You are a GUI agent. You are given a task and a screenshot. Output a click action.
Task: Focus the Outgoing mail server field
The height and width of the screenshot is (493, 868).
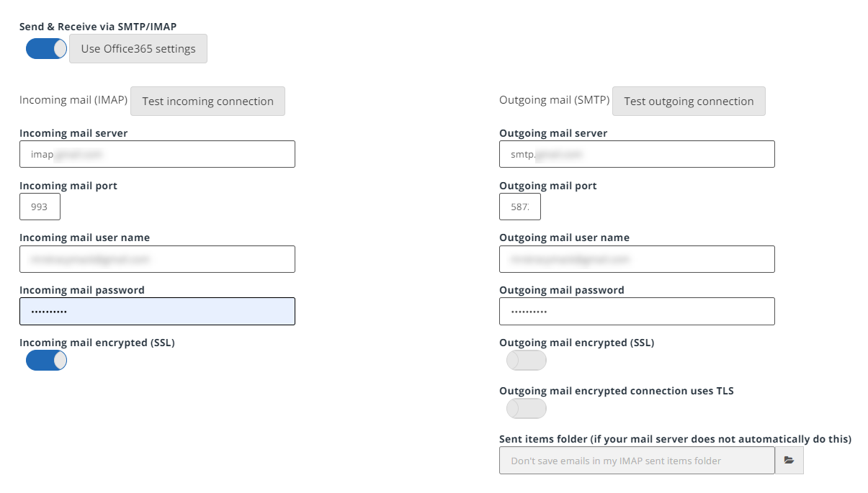tap(637, 154)
